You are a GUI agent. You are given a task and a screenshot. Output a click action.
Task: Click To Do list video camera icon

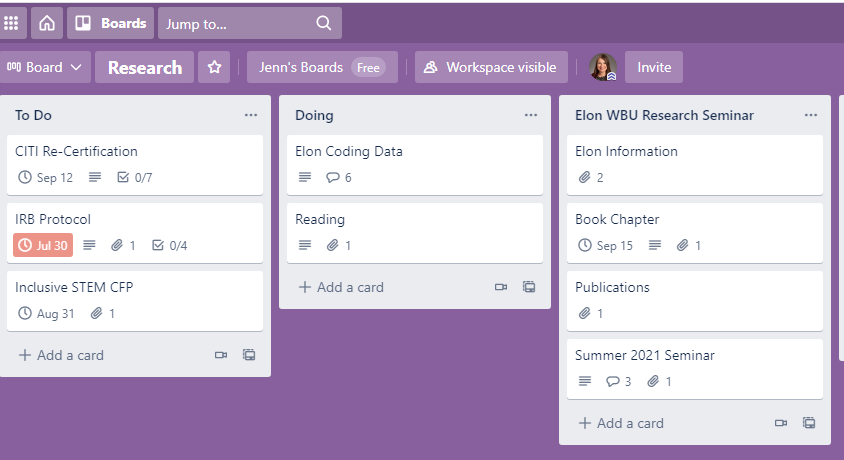tap(221, 355)
